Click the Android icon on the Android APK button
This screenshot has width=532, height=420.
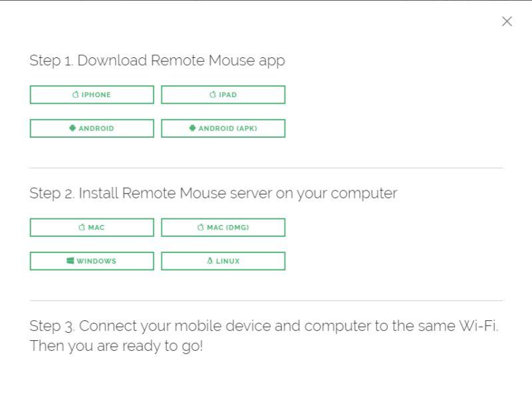(x=193, y=128)
